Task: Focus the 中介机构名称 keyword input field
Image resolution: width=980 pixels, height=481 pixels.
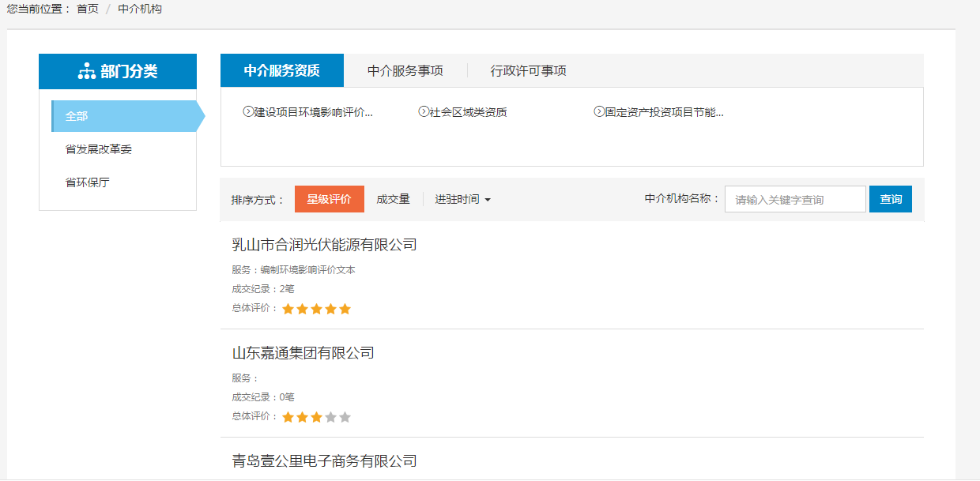Action: [794, 200]
